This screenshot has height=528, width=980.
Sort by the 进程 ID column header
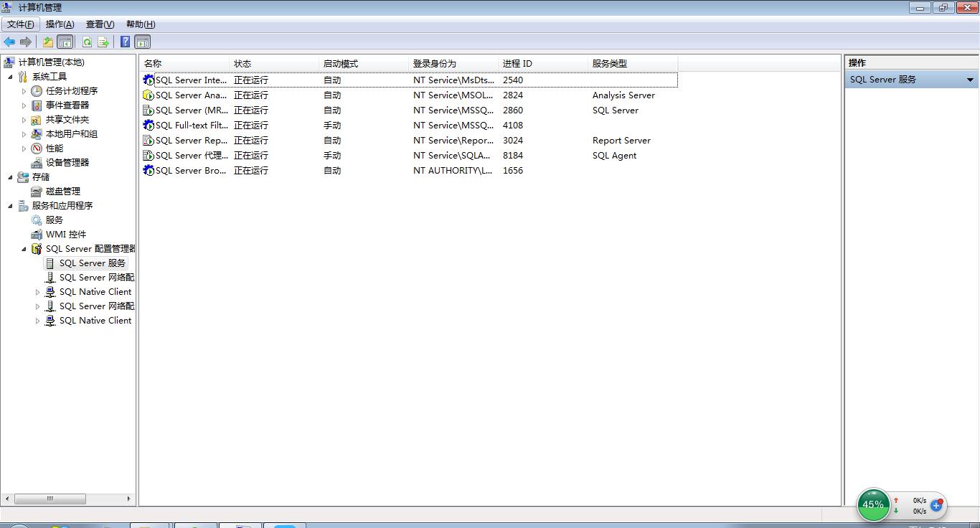543,63
